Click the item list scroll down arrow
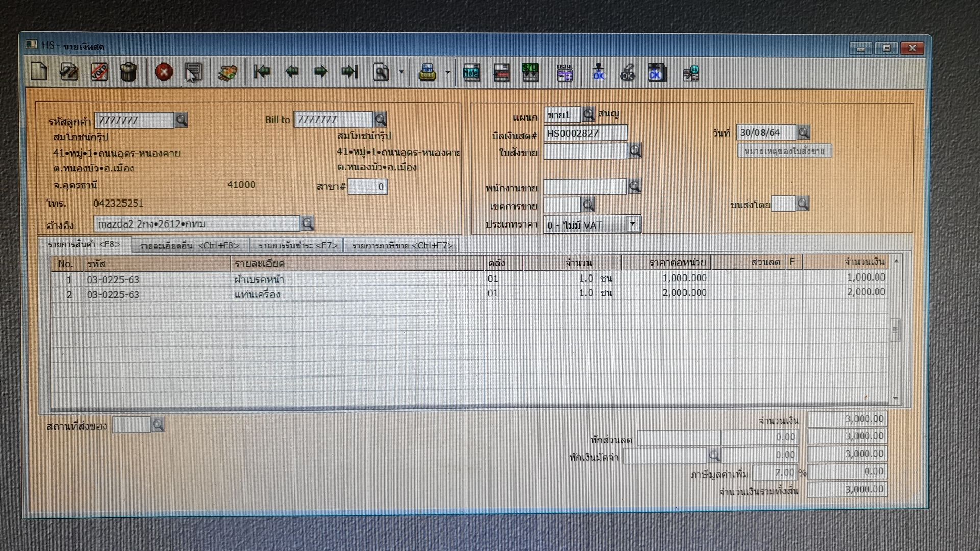Screen dimensions: 980x551 coord(896,399)
